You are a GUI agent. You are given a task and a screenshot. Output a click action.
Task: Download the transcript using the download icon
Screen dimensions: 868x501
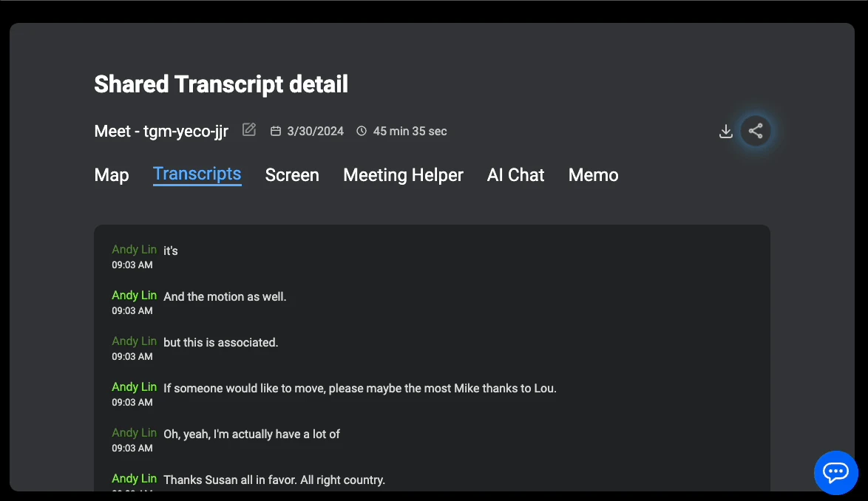pos(726,132)
